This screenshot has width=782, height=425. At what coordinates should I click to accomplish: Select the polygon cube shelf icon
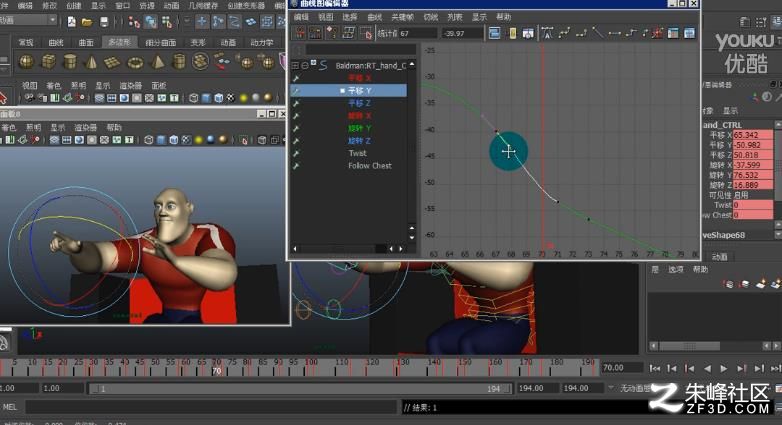point(48,62)
